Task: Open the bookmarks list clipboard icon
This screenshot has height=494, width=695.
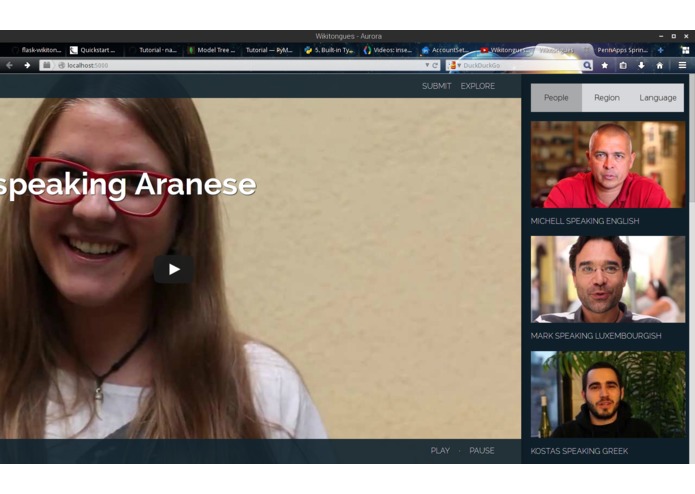Action: [623, 65]
